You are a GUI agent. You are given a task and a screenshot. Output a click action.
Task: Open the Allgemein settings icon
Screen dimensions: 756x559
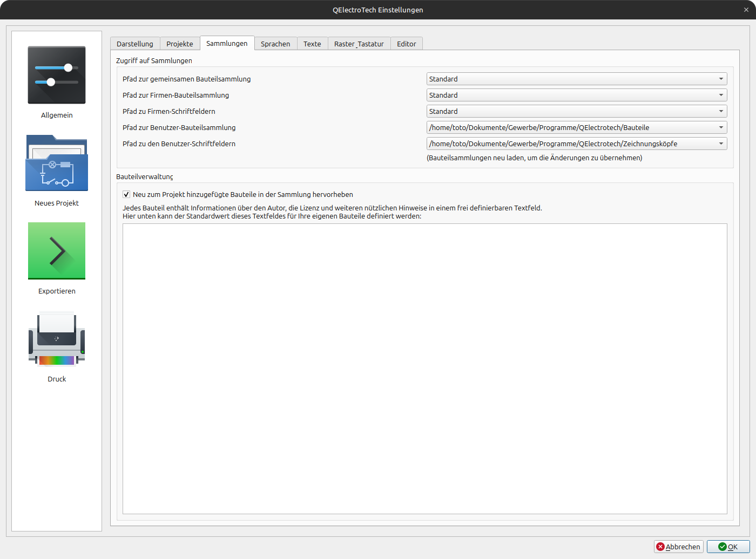click(57, 76)
